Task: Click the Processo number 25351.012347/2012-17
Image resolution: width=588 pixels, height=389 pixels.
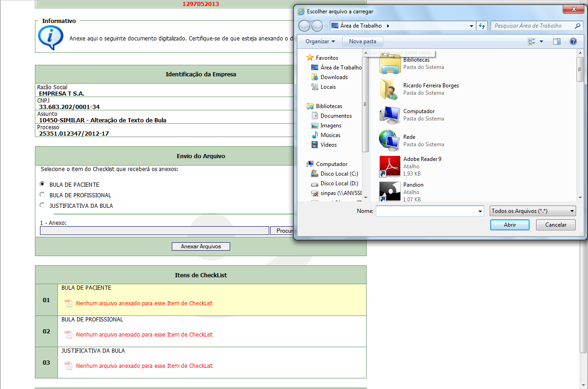Action: 74,134
